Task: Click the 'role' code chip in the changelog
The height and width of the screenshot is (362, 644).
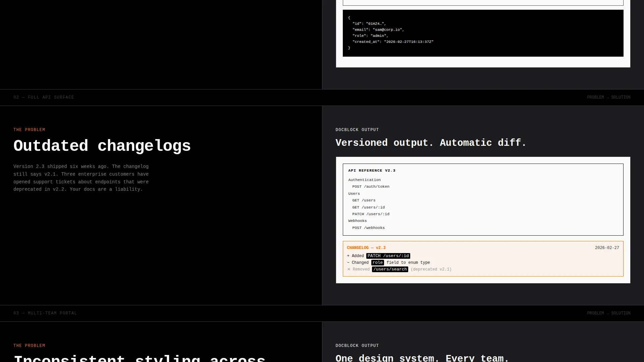Action: (377, 263)
